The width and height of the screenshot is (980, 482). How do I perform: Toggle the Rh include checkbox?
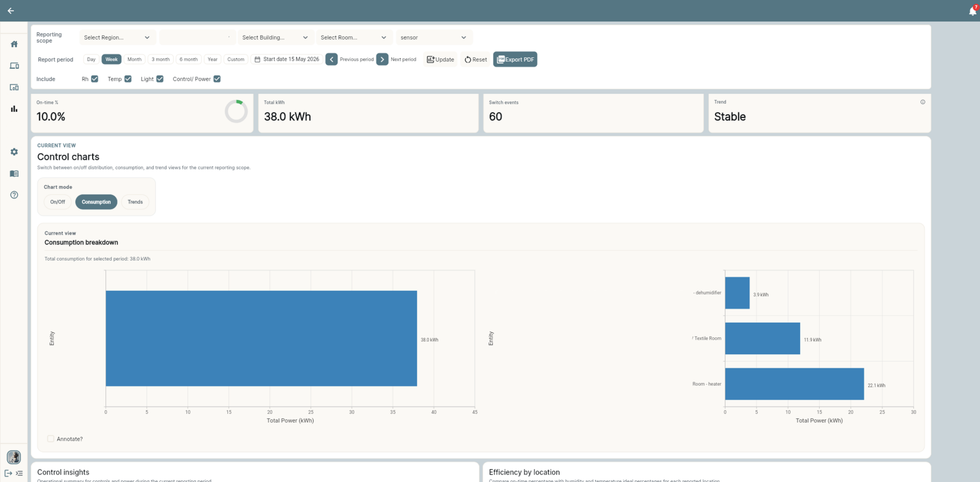tap(95, 79)
